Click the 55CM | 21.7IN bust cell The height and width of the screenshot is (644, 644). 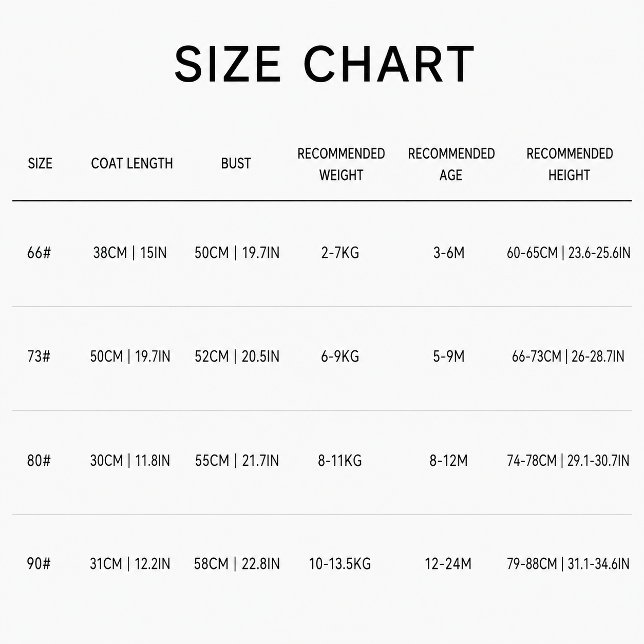click(x=237, y=461)
